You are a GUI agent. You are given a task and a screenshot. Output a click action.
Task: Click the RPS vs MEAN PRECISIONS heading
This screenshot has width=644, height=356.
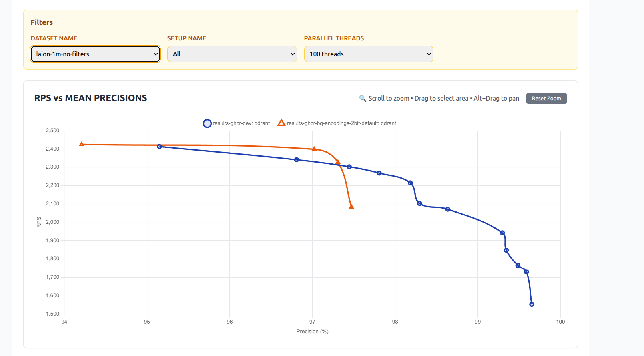(x=91, y=98)
